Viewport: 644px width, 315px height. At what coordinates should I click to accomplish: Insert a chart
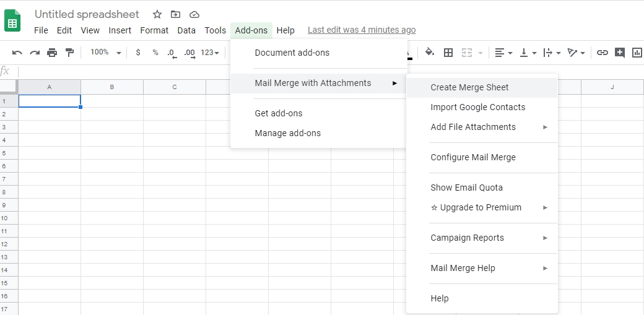pos(637,53)
